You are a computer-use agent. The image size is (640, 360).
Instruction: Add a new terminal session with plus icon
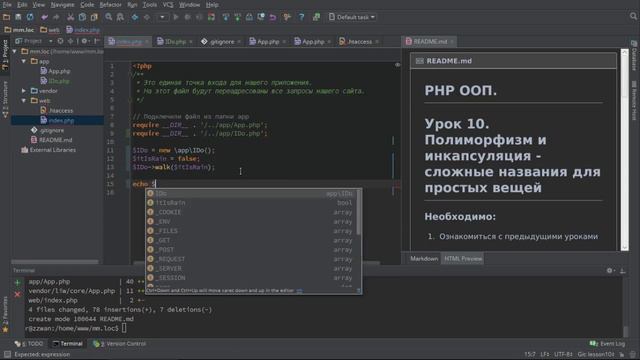[x=17, y=282]
